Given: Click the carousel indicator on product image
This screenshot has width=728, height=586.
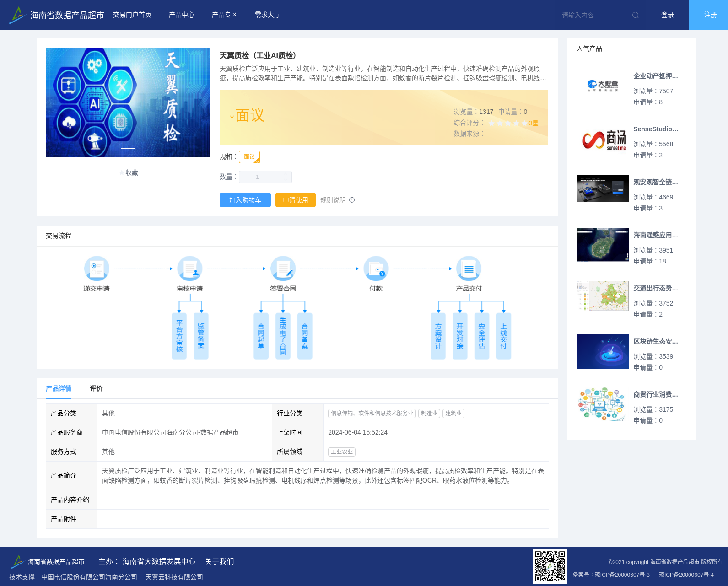Looking at the screenshot, I should click(128, 149).
